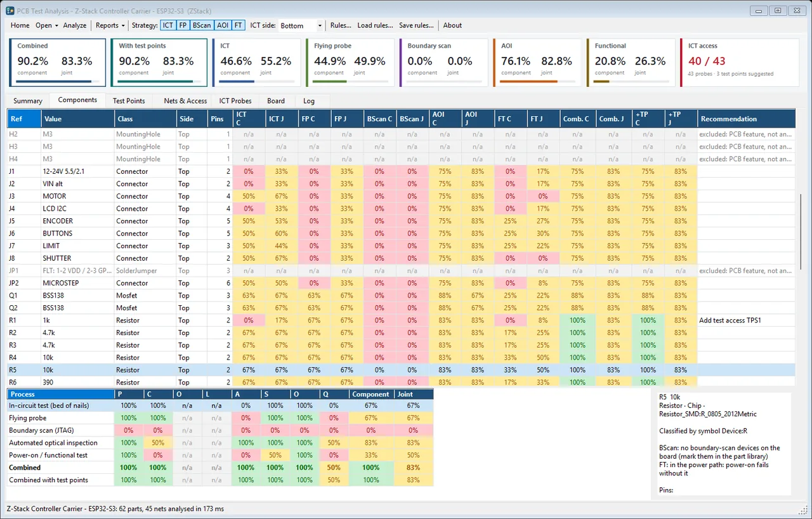812x519 pixels.
Task: Toggle the FP strategy button
Action: tap(183, 25)
